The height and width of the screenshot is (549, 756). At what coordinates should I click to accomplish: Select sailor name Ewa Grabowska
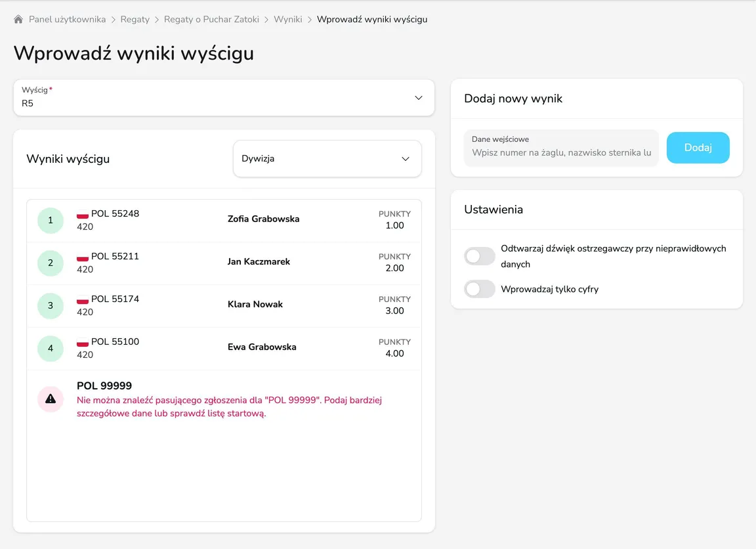262,347
